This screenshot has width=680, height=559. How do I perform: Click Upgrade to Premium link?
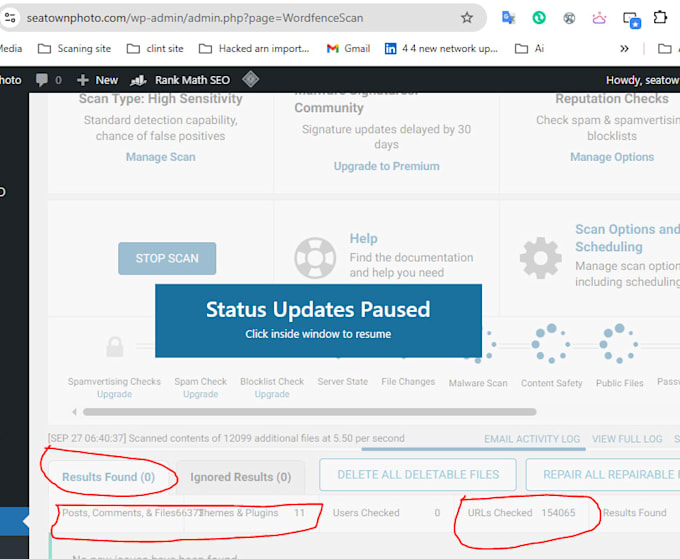point(386,166)
